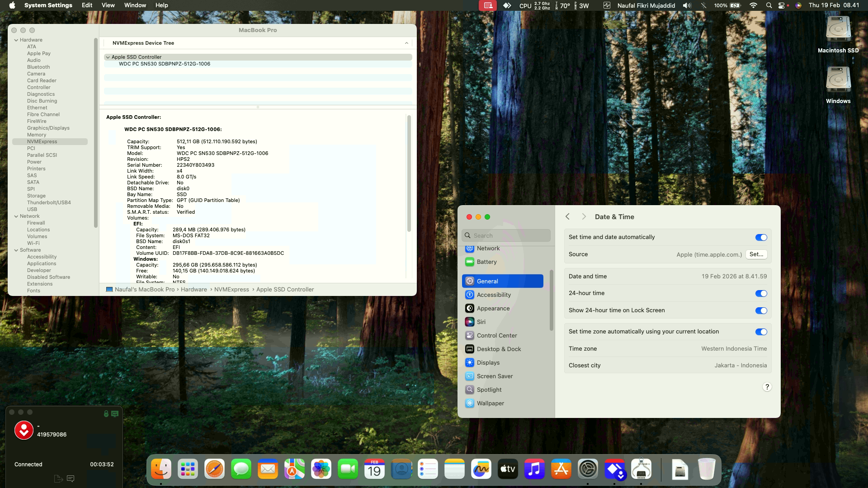This screenshot has height=488, width=868.
Task: Go forward in System Settings
Action: click(584, 216)
